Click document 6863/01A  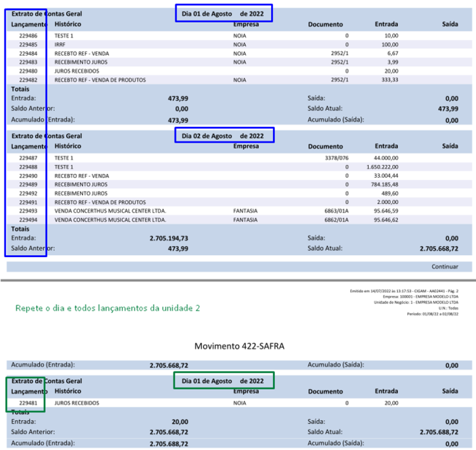coord(336,211)
